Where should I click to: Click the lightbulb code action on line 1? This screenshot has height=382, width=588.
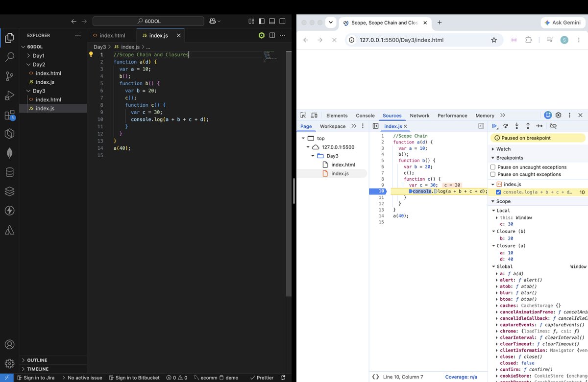click(x=91, y=54)
